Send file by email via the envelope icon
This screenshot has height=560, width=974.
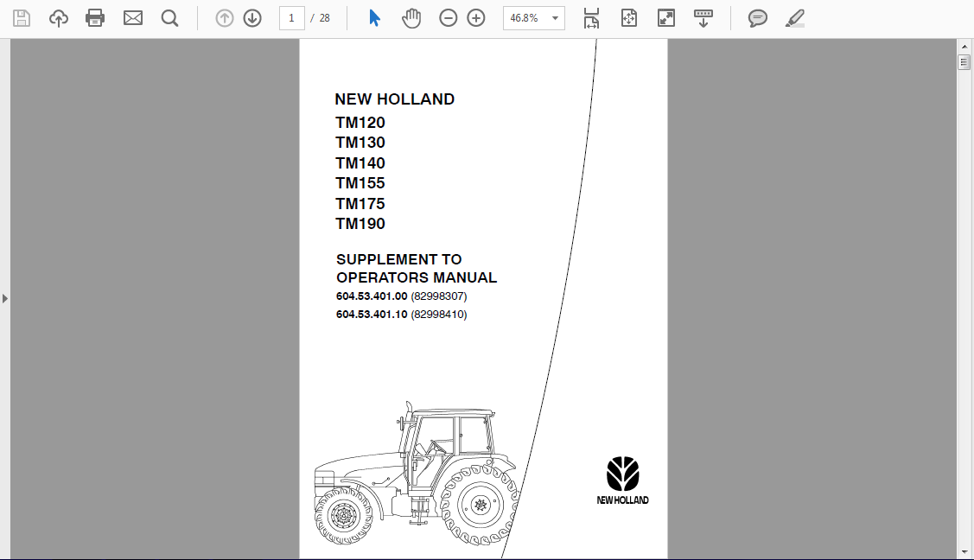pos(133,18)
